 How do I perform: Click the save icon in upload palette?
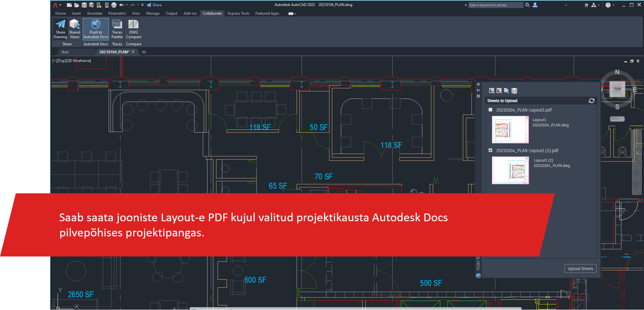(514, 91)
